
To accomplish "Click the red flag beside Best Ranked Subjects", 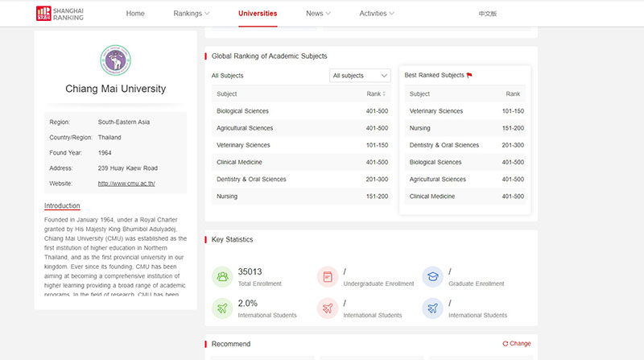I will 469,75.
